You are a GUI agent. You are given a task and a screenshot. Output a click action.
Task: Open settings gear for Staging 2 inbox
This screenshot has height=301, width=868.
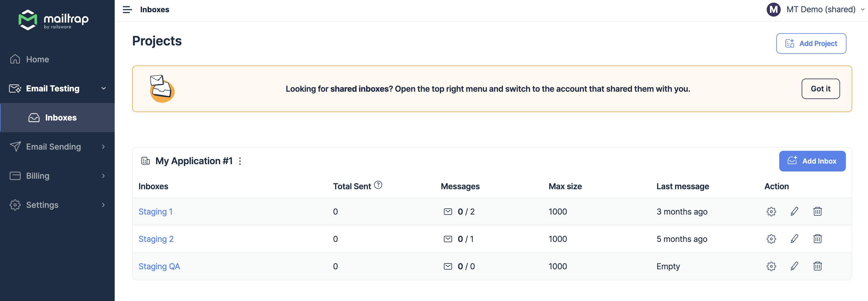[x=771, y=239]
